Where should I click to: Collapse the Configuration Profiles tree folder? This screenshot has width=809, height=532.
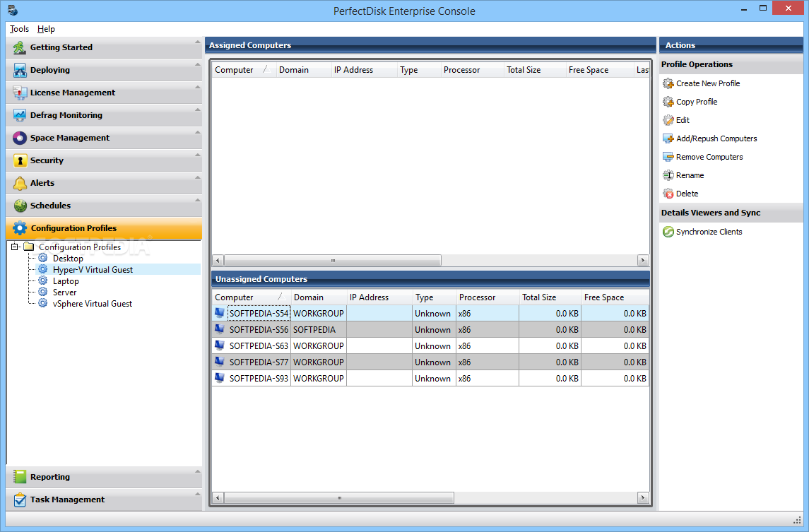pos(15,247)
